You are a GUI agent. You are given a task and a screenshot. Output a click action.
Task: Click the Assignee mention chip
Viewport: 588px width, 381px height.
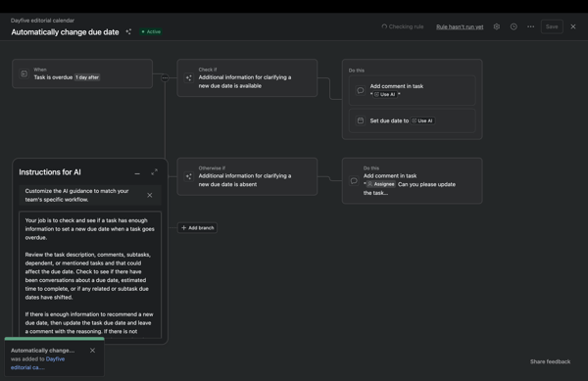[380, 184]
